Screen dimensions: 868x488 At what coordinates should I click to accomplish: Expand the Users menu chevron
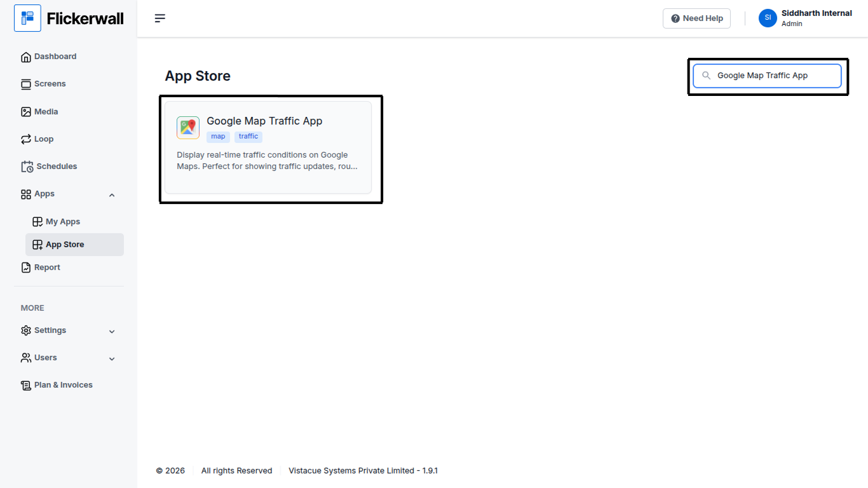click(112, 359)
